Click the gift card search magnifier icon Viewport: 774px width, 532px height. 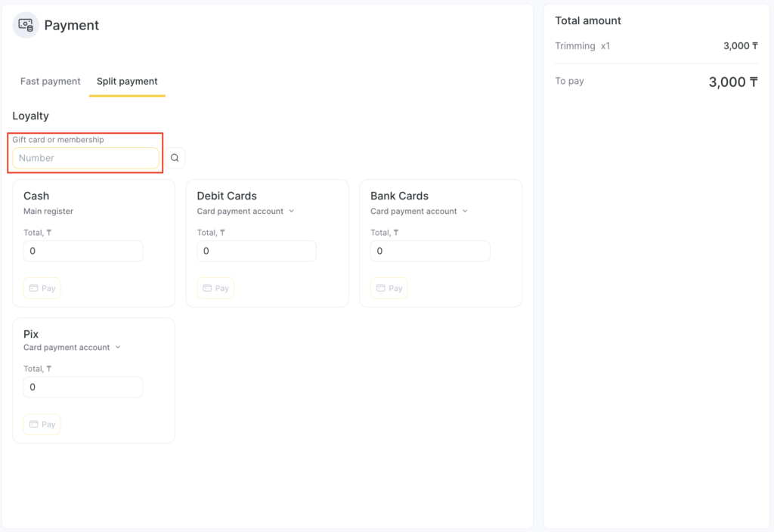175,158
